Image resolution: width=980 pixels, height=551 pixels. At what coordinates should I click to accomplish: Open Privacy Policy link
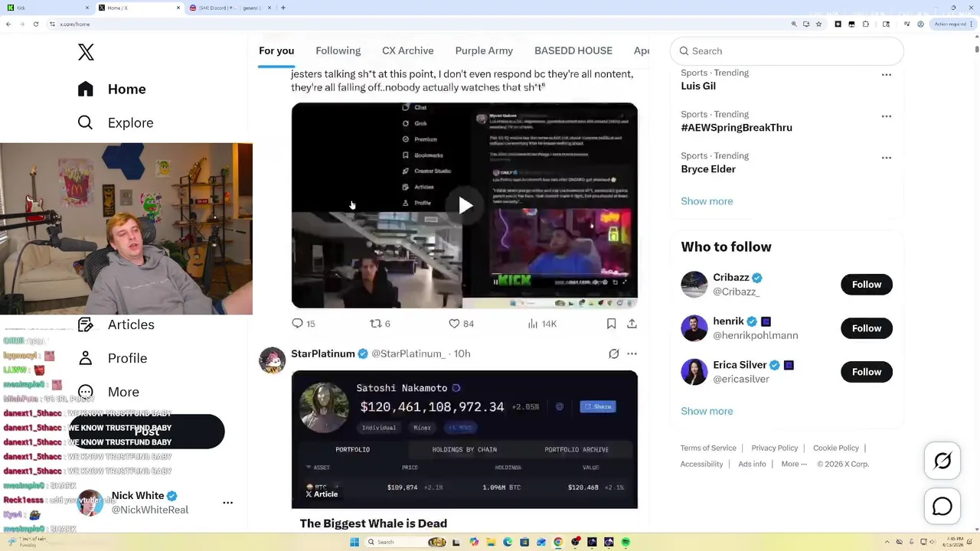775,448
